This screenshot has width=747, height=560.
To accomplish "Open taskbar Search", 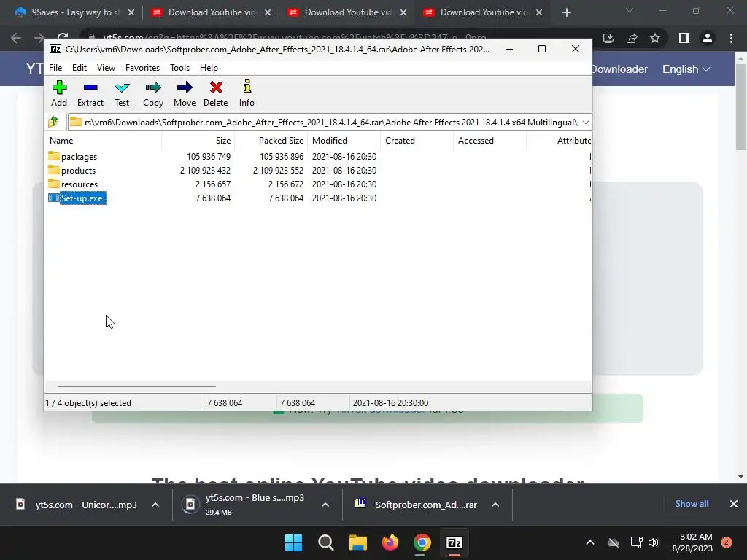I will [x=326, y=542].
